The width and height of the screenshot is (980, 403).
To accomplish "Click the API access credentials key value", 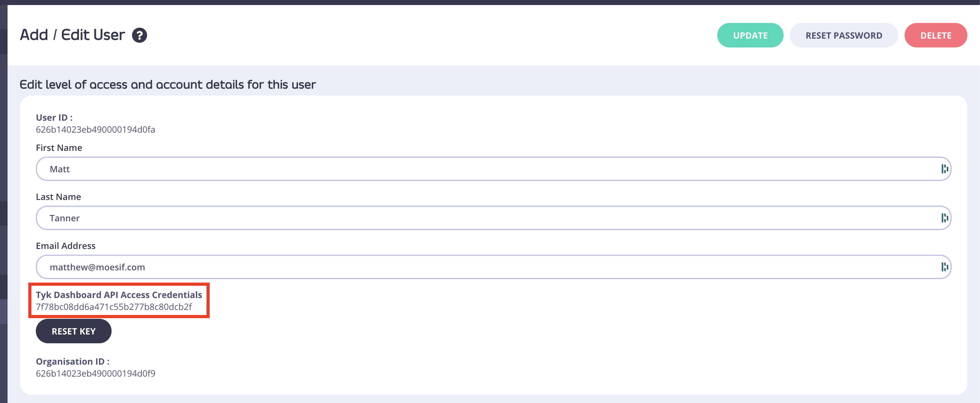I will point(114,307).
